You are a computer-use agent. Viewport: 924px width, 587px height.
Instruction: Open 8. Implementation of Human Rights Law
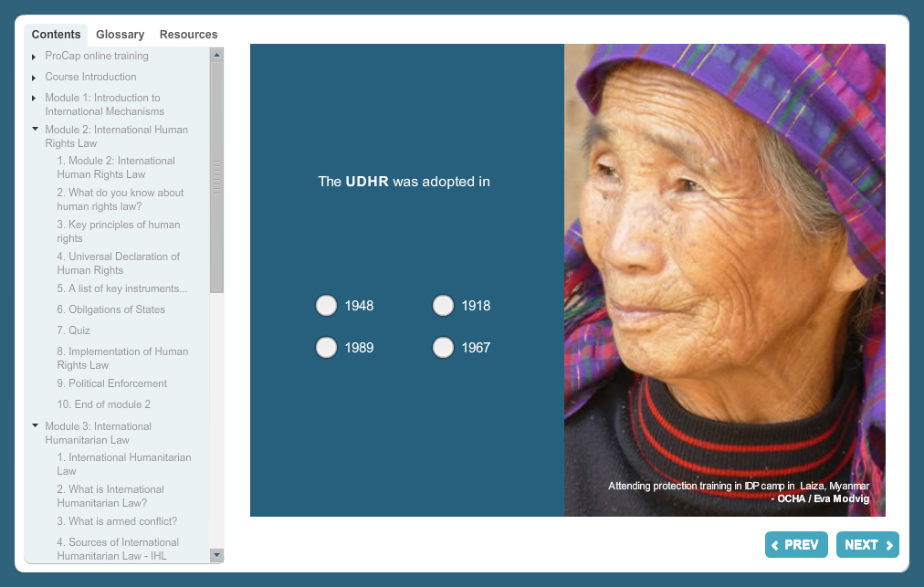(122, 358)
